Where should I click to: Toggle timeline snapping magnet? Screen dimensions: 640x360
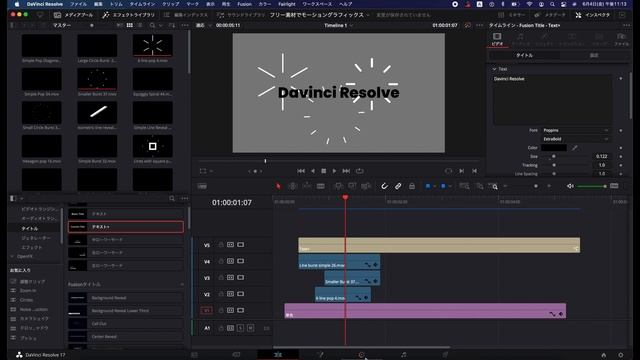click(x=384, y=186)
